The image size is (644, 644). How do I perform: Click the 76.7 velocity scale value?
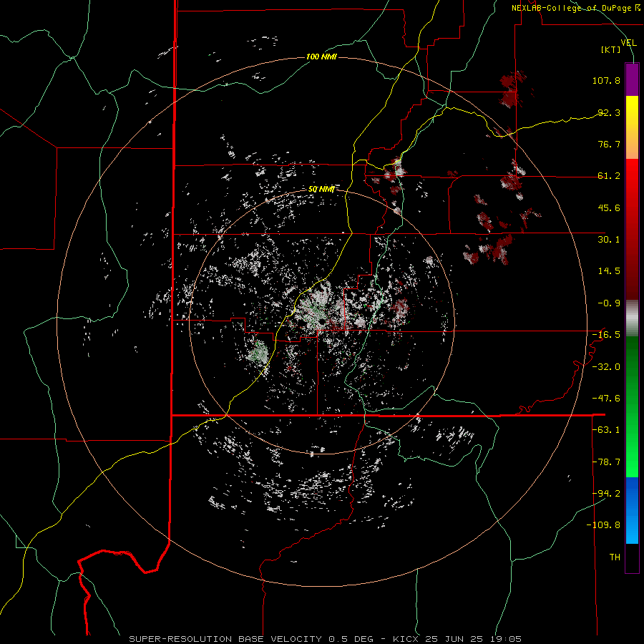[x=609, y=144]
